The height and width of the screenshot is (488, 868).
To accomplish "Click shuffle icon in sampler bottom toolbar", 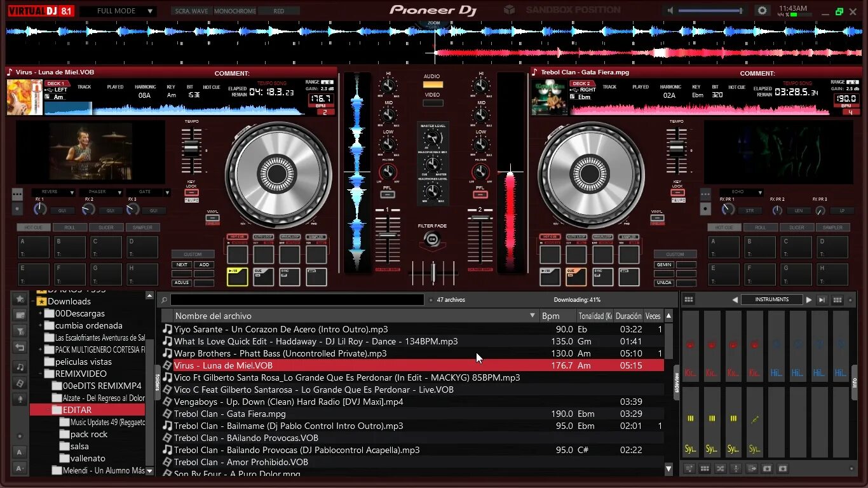I will pos(720,468).
